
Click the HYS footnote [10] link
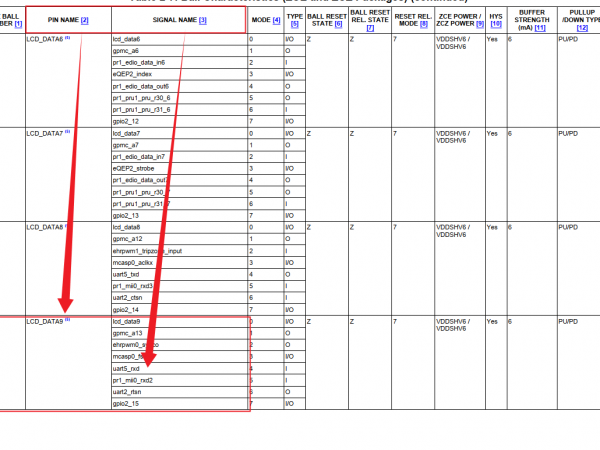[493, 26]
